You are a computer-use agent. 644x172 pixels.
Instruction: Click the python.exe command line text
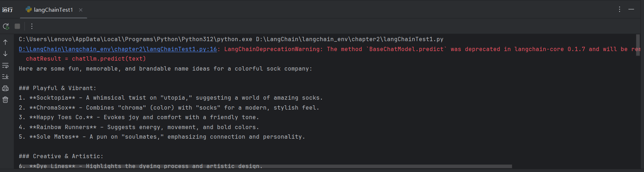tap(231, 39)
